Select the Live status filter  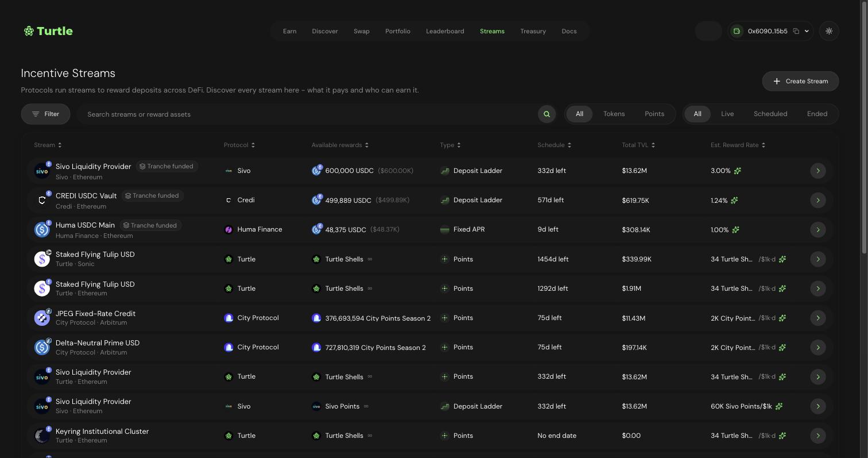pos(727,114)
